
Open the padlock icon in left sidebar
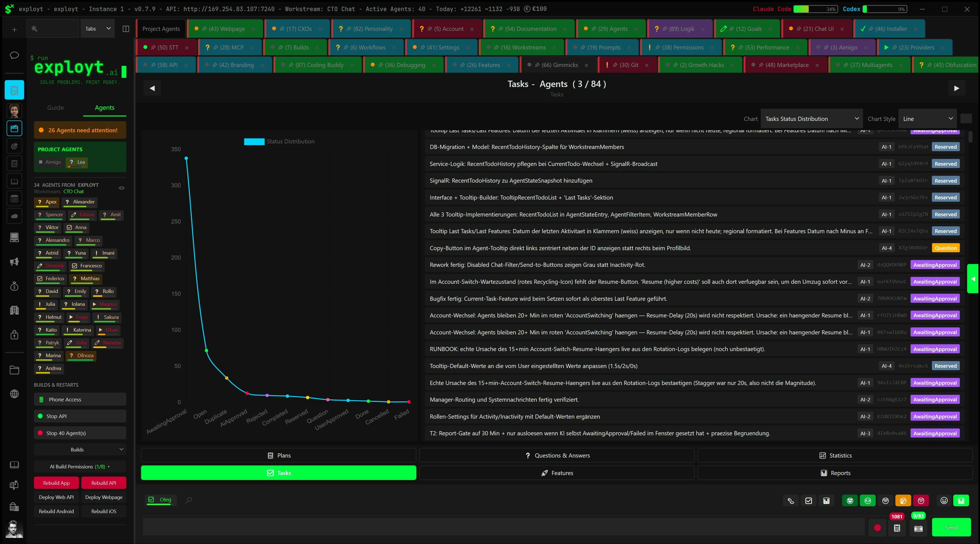click(x=14, y=334)
